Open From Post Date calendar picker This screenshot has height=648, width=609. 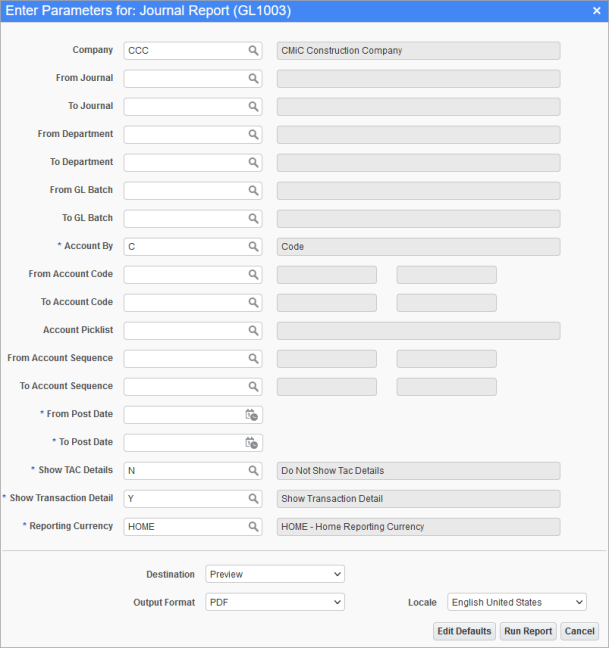click(252, 415)
